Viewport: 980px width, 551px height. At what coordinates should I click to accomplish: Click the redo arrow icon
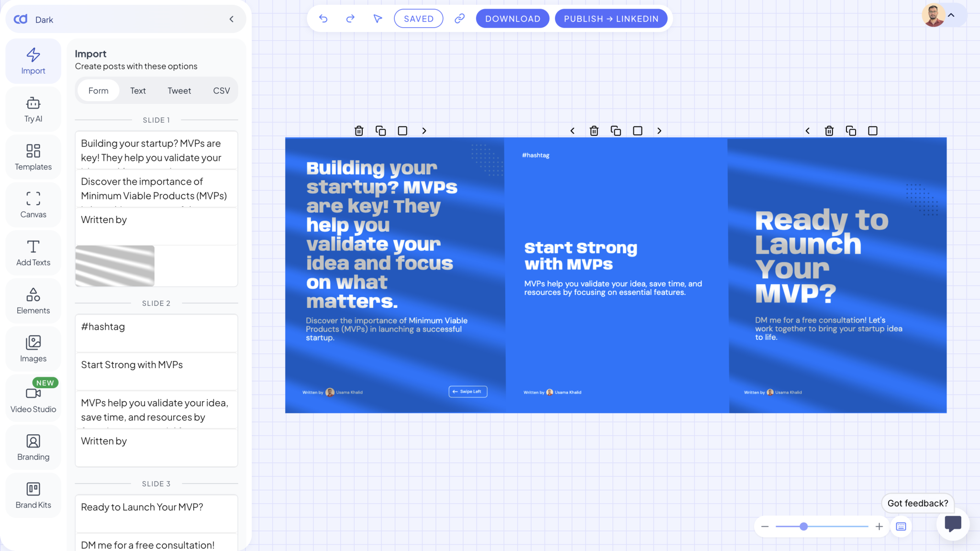350,19
